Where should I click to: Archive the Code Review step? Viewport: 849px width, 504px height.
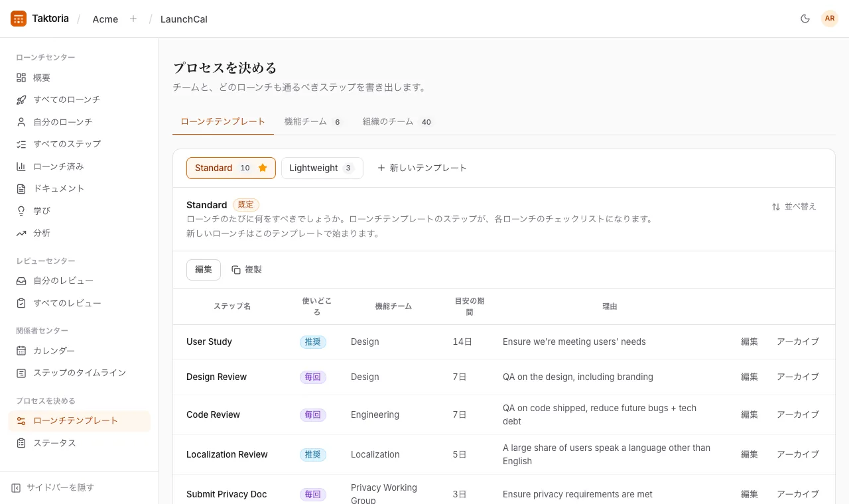[798, 414]
